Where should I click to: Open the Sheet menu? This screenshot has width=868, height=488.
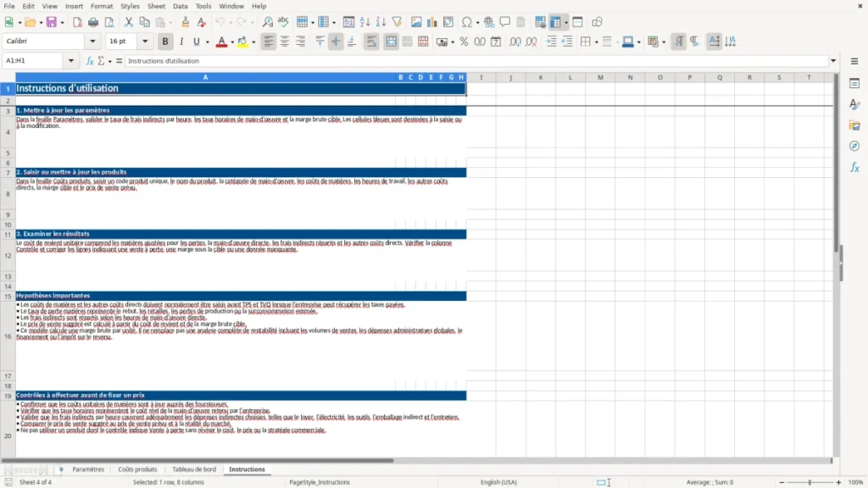(x=156, y=6)
